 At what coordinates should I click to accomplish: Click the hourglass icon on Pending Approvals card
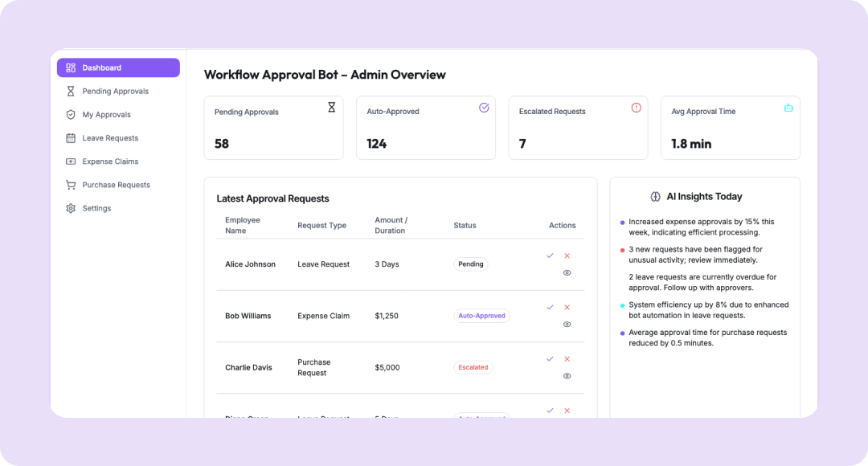coord(331,108)
